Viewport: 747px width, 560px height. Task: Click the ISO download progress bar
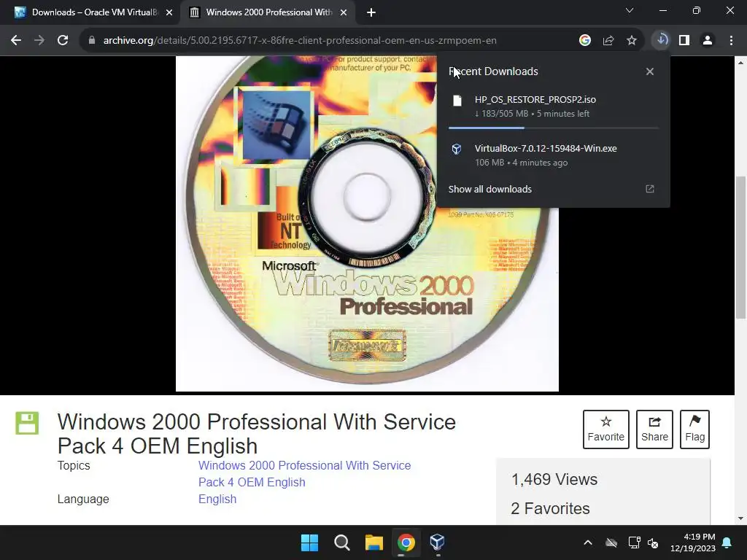coord(553,128)
